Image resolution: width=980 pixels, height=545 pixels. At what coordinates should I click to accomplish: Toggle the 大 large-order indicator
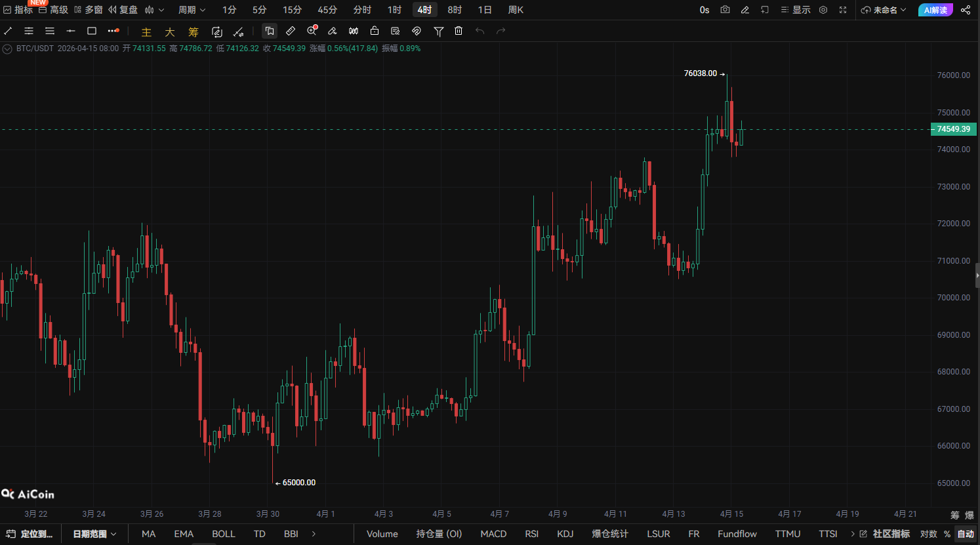click(170, 31)
